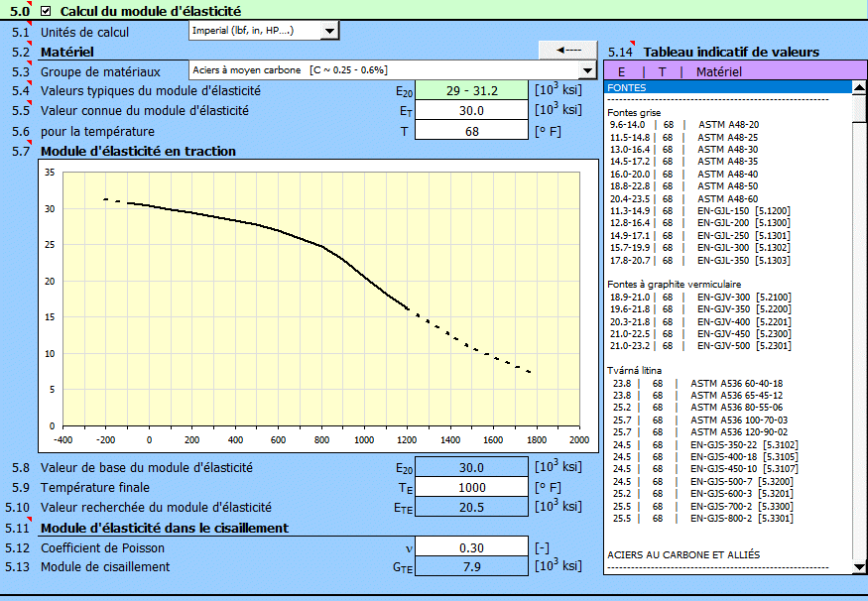
Task: Select the EN-GJS-600-3 [5.3201] row
Action: [728, 494]
